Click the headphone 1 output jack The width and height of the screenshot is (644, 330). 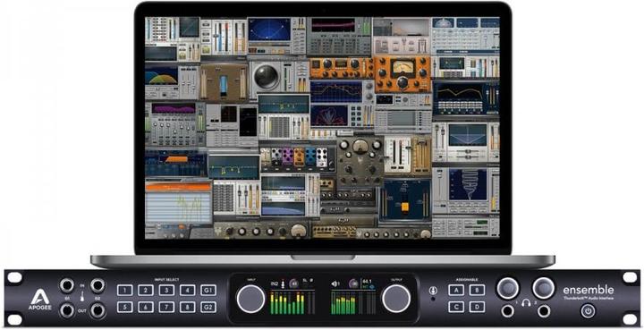508,311
